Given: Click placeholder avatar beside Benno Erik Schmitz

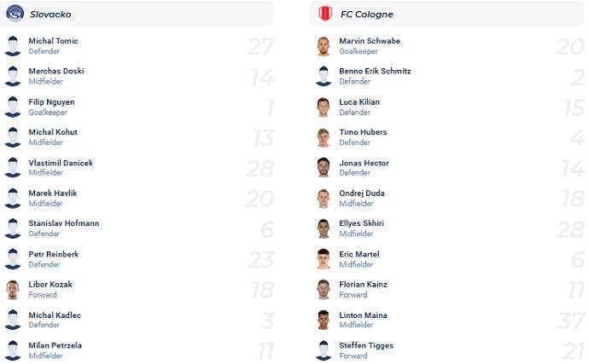Looking at the screenshot, I should click(x=324, y=77).
